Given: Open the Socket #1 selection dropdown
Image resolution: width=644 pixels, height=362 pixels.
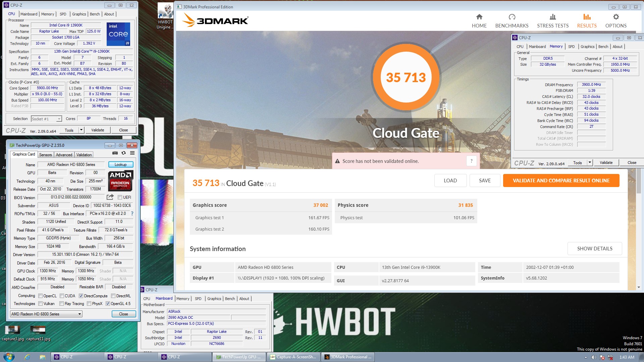Looking at the screenshot, I should [46, 119].
